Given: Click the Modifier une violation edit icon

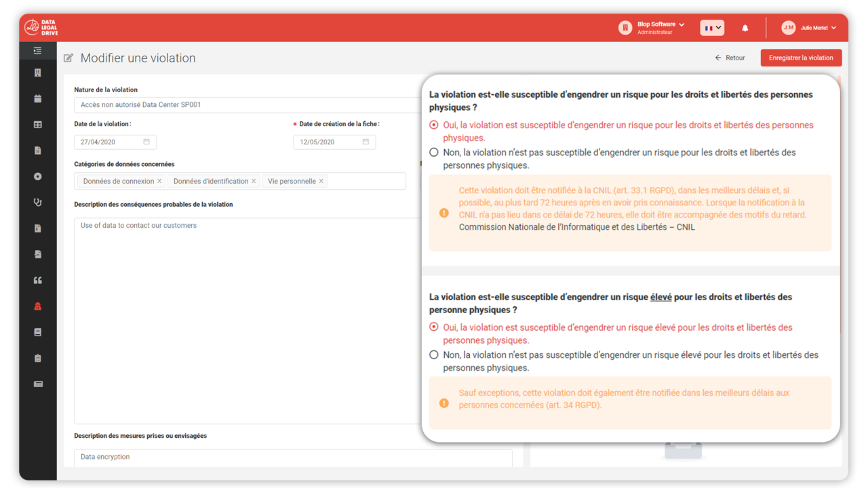Looking at the screenshot, I should (x=68, y=58).
